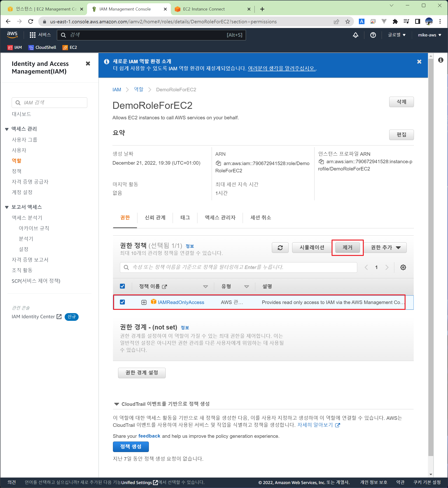
Task: Click the Remove policy button
Action: click(x=347, y=248)
